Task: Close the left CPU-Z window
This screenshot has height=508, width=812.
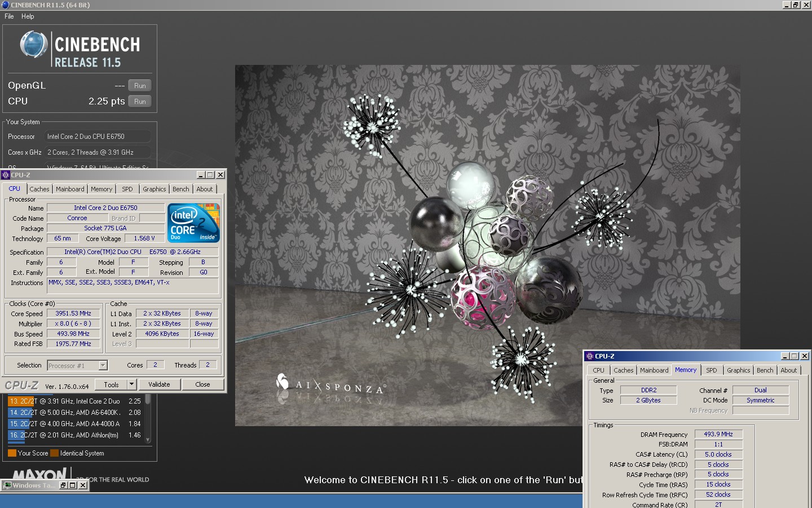Action: pyautogui.click(x=220, y=175)
